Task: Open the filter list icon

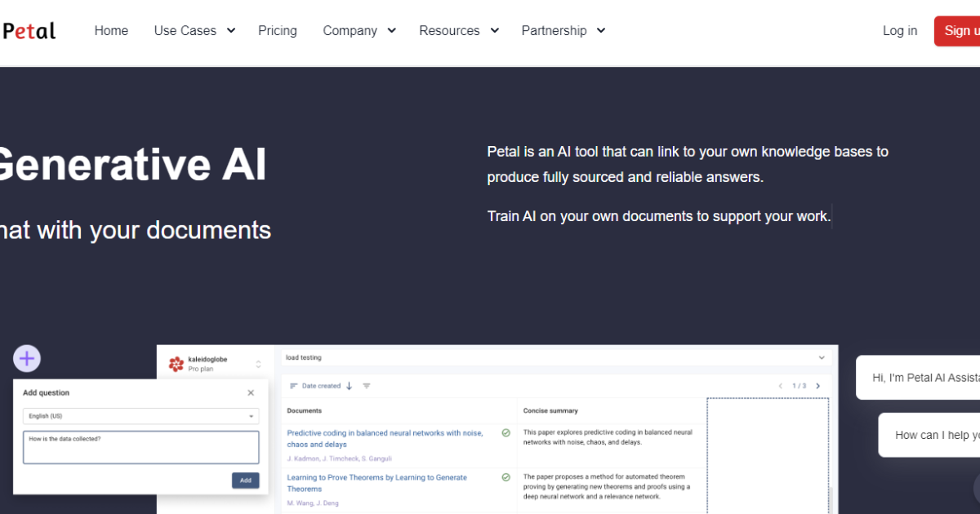Action: [x=367, y=386]
